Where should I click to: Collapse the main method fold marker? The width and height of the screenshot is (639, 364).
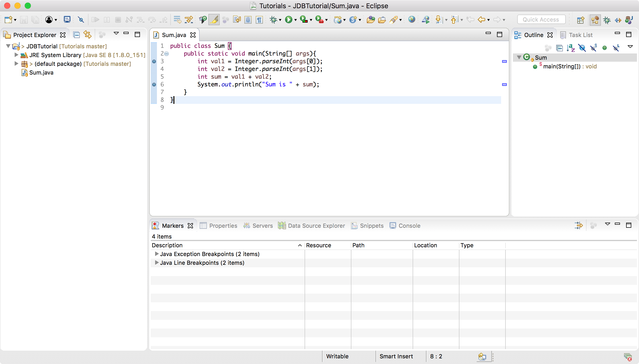click(x=166, y=54)
